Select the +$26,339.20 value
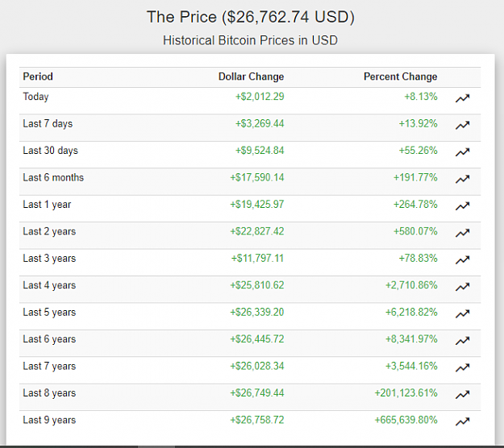 pos(257,313)
